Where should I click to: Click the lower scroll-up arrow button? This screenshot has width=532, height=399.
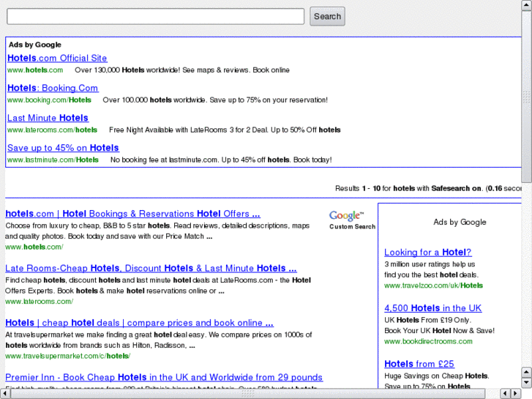pyautogui.click(x=526, y=372)
